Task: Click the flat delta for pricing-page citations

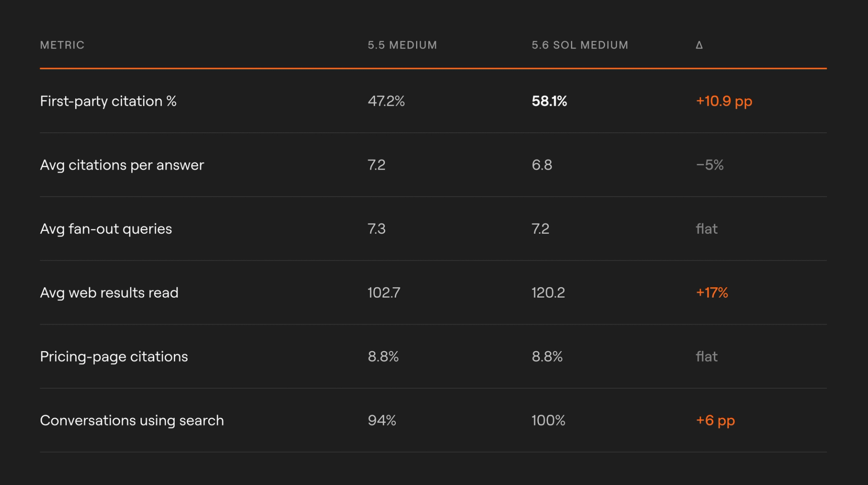Action: click(706, 357)
